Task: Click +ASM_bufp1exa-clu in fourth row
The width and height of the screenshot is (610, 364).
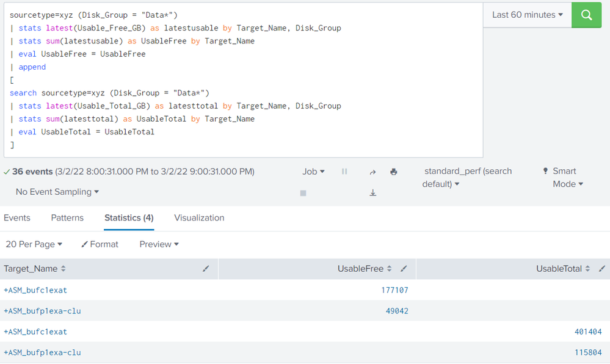Action: (42, 352)
